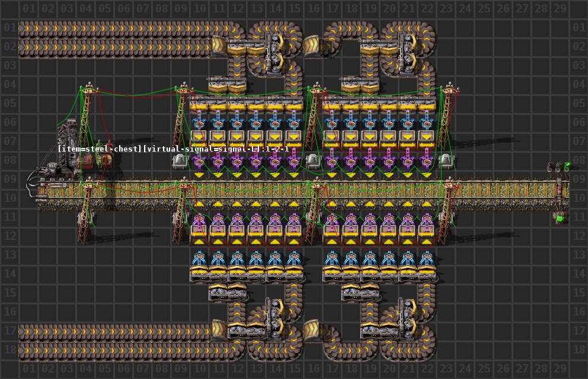Select the big electric pole between the inserter banks

point(313,118)
